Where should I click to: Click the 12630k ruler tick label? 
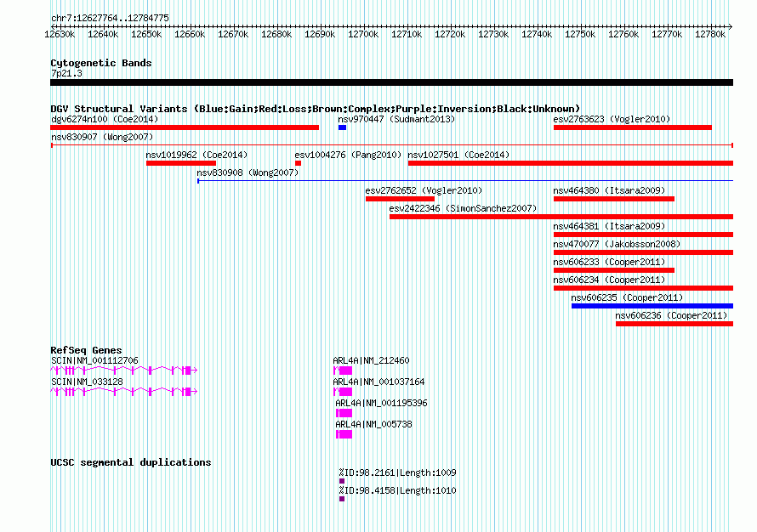point(60,34)
